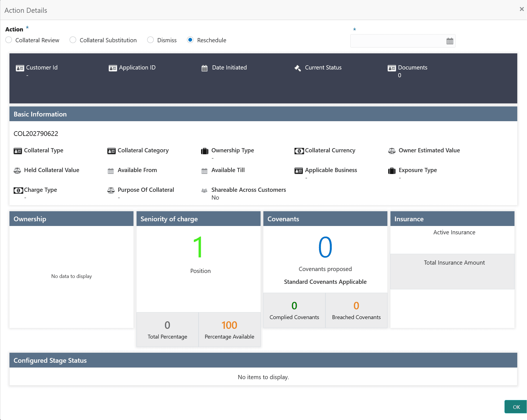Select the Reschedule radio button

click(x=190, y=40)
